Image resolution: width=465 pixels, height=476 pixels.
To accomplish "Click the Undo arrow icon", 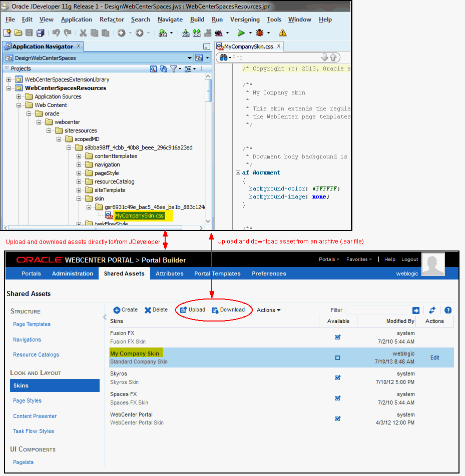I will [x=56, y=33].
